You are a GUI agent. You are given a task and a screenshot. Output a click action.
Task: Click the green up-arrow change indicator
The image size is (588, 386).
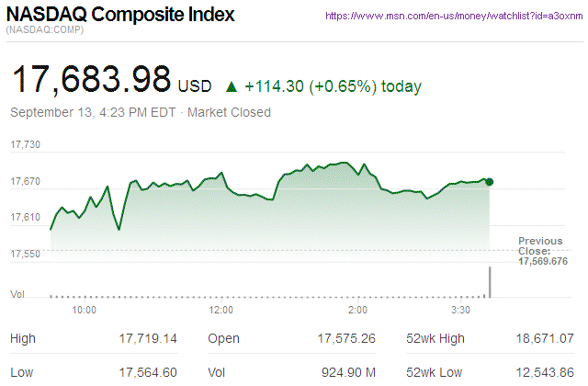[x=231, y=87]
